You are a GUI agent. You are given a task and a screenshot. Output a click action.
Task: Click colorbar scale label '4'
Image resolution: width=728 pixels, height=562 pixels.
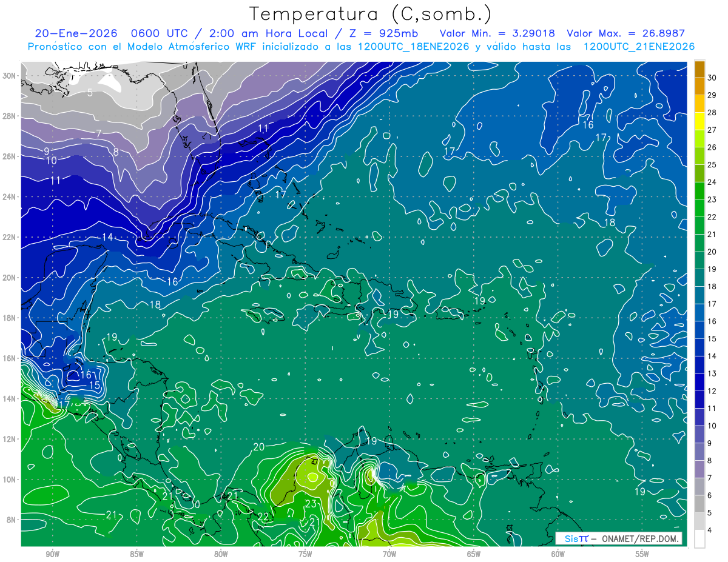click(x=710, y=530)
